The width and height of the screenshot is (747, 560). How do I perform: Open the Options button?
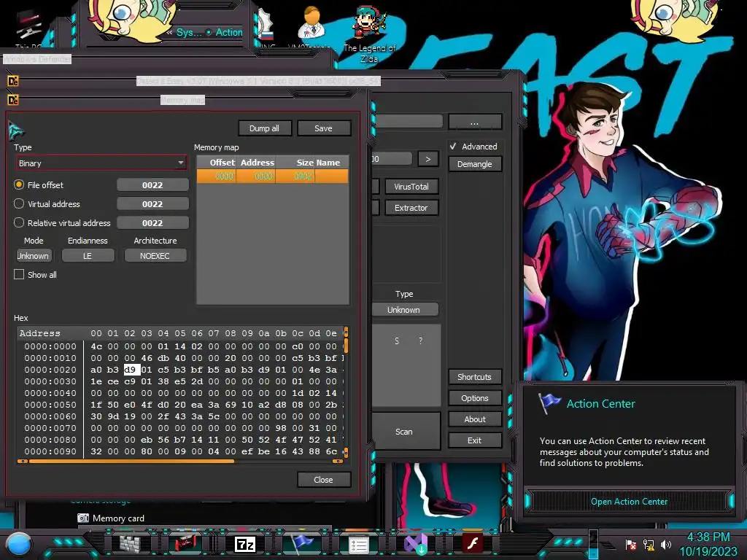(474, 398)
